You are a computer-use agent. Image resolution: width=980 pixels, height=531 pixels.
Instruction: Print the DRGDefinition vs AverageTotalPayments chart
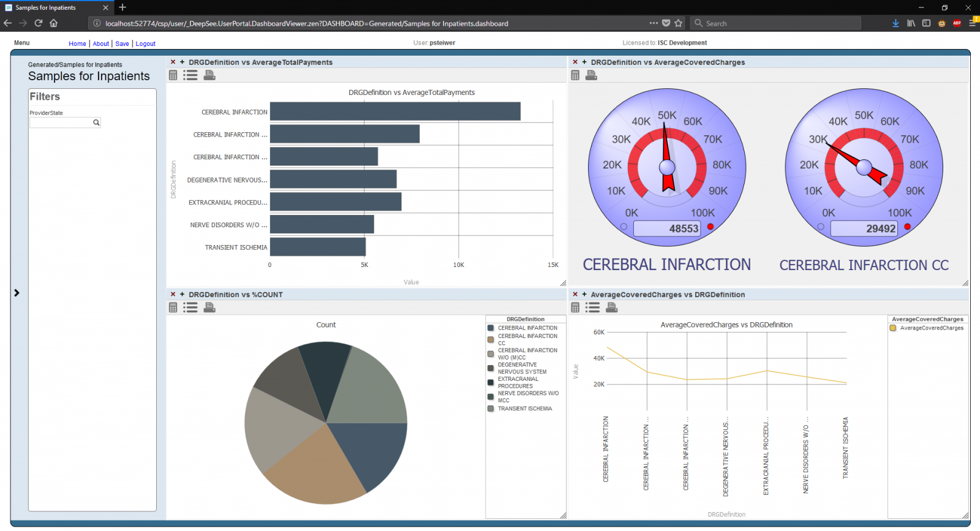tap(209, 75)
